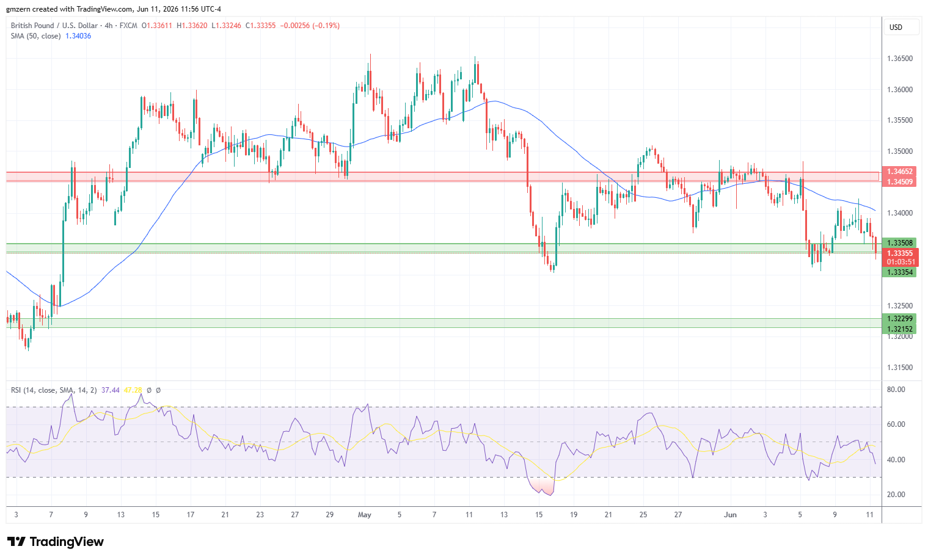This screenshot has height=560, width=928.
Task: Select the RSI (14, close, SMA, 14, 2) legend
Action: 54,390
